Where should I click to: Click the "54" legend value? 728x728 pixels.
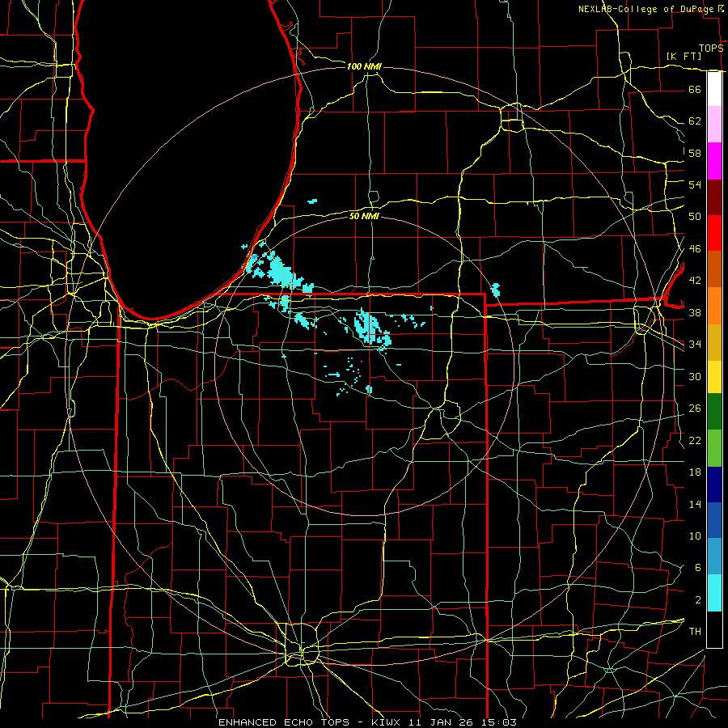pos(695,184)
